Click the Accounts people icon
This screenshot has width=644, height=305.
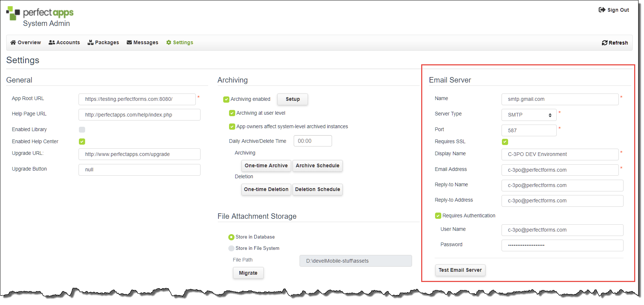tap(52, 42)
